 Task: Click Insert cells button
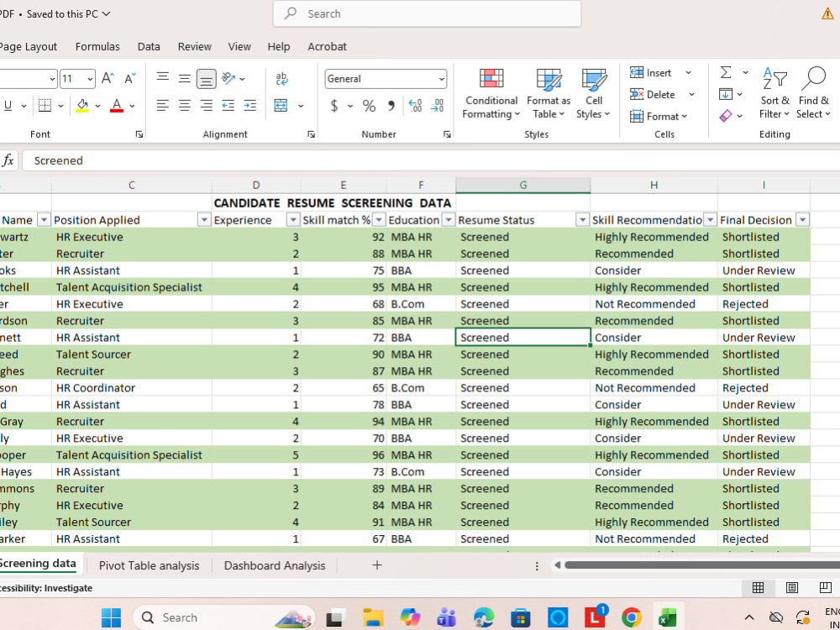651,72
